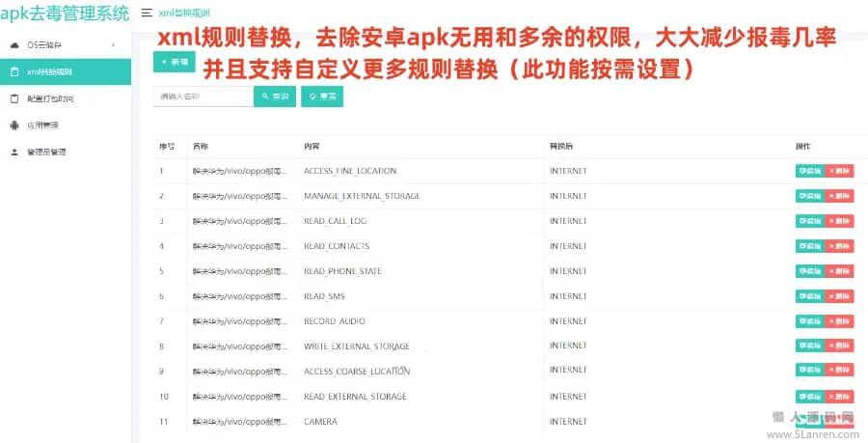Click the MANAGE_EXTERNAL_STORAGE content cell
The image size is (868, 443).
click(x=362, y=196)
